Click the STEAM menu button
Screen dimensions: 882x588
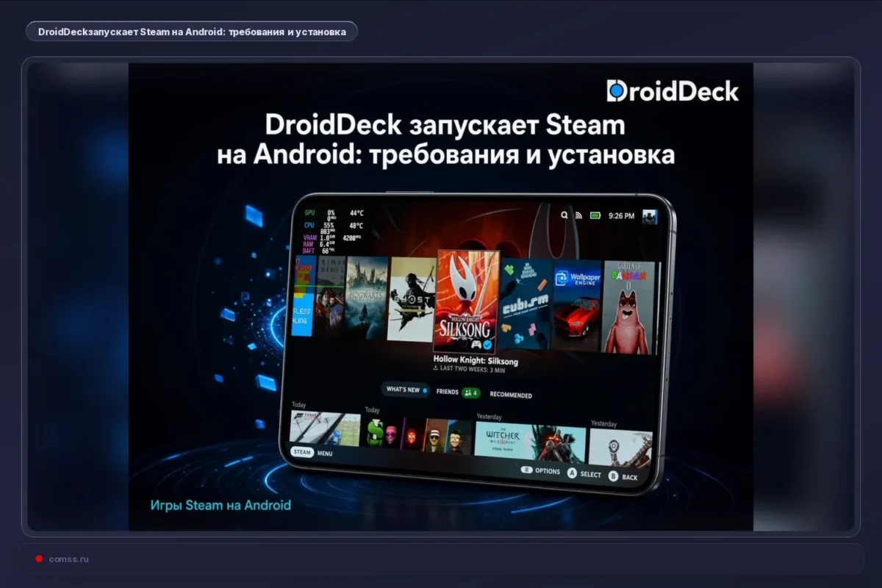click(x=302, y=452)
